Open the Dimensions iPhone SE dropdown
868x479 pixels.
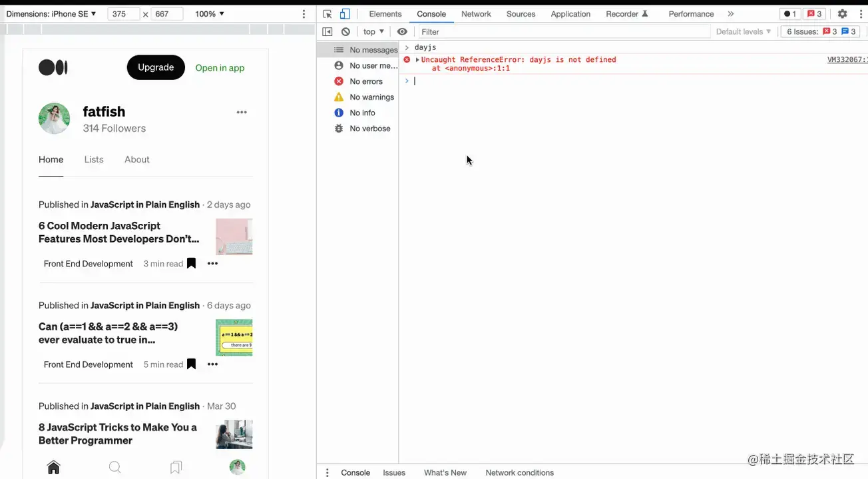tap(51, 14)
